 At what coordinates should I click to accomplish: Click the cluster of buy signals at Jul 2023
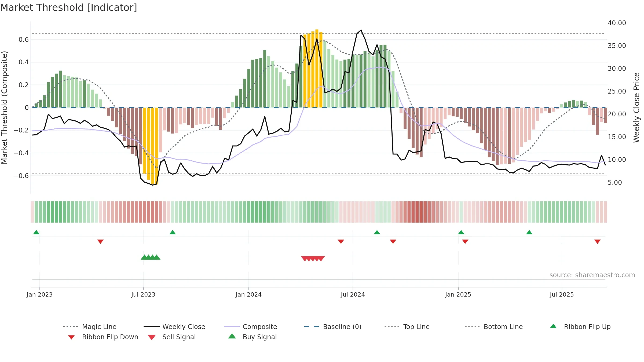coord(151,257)
